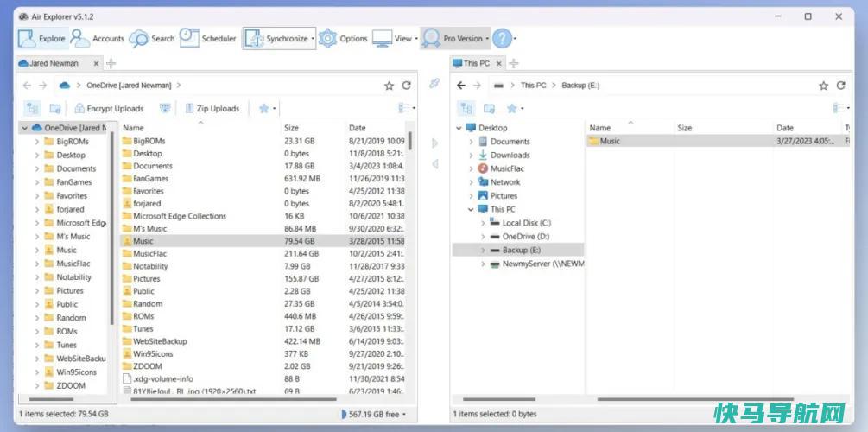The image size is (868, 432).
Task: Toggle the folder tree in OneDrive pane
Action: [x=33, y=108]
